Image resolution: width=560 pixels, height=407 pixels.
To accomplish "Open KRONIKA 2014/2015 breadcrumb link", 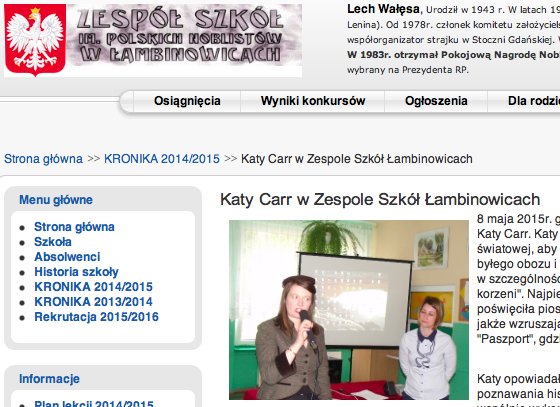I will click(x=162, y=159).
